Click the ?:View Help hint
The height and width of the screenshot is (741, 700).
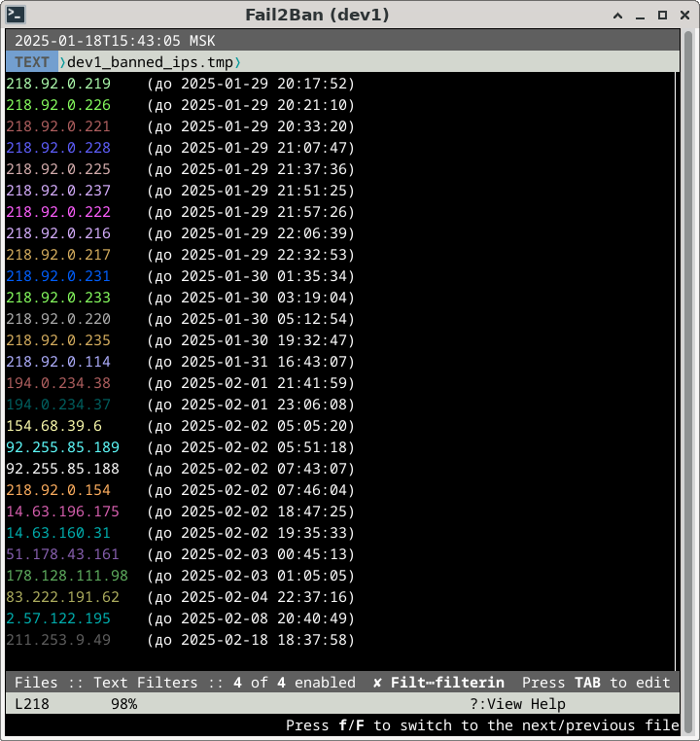tap(517, 704)
